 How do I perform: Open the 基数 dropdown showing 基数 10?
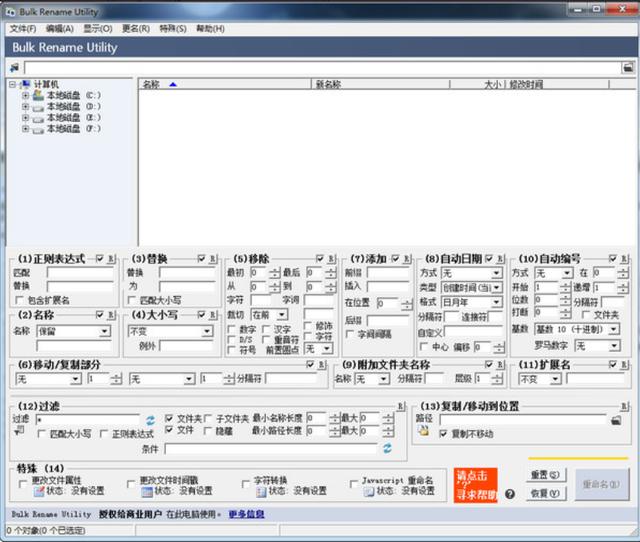point(577,329)
